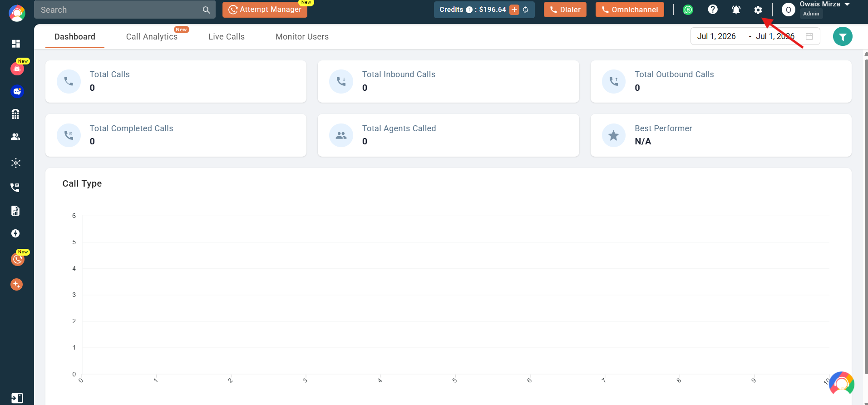
Task: Open the floating chat widget bubble
Action: pos(842,384)
